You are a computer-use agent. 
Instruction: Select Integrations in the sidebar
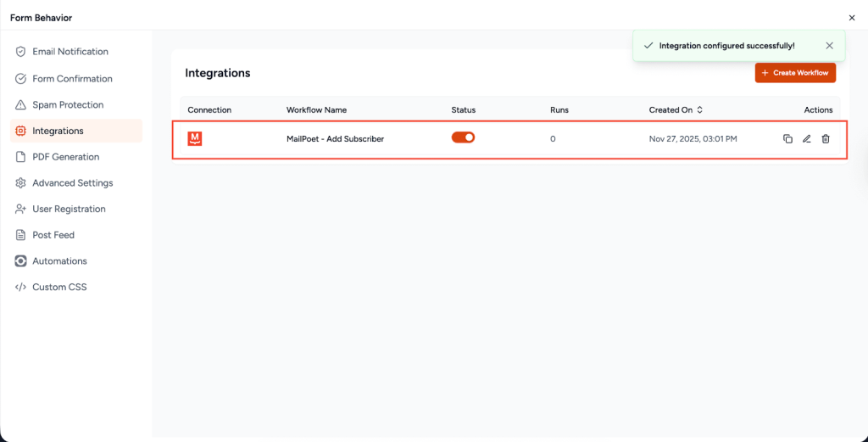point(58,131)
